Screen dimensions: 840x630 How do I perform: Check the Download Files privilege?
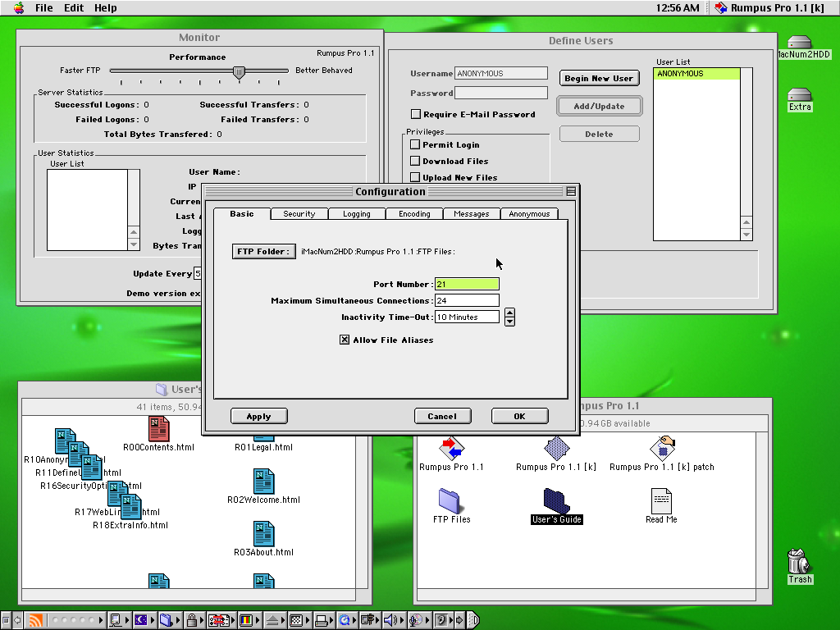414,161
